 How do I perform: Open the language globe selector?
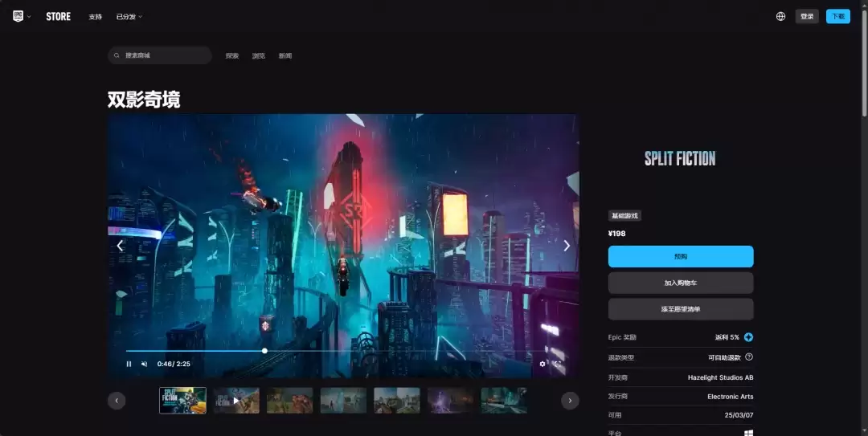[780, 16]
